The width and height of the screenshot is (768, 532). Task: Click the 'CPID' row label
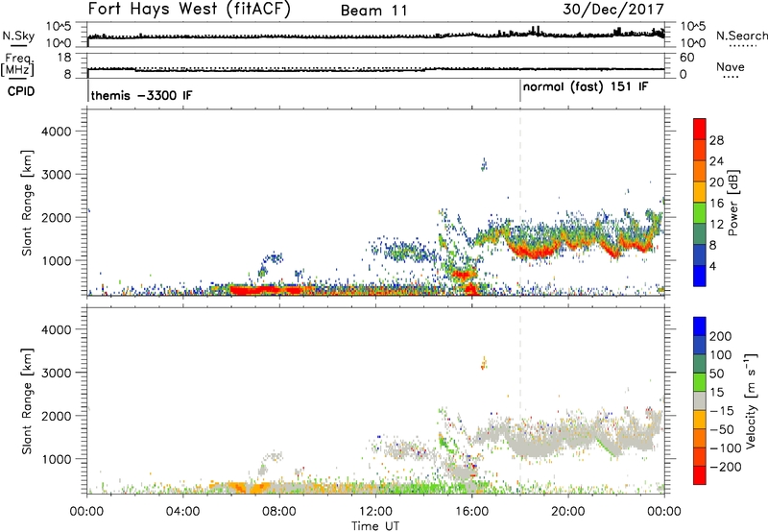click(x=21, y=91)
